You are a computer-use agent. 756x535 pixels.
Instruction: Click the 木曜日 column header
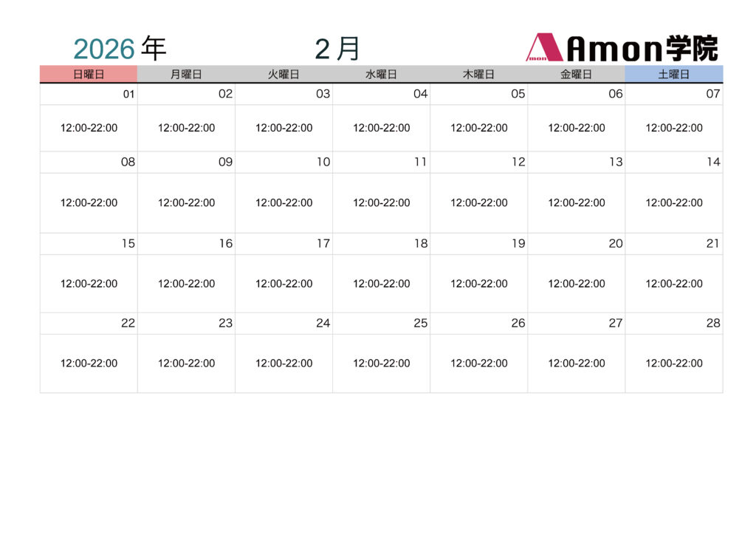point(478,74)
